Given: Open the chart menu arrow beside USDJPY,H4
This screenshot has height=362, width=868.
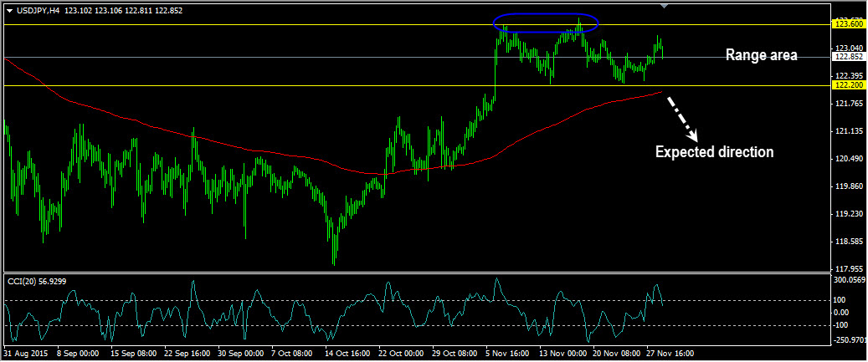Looking at the screenshot, I should click(9, 11).
